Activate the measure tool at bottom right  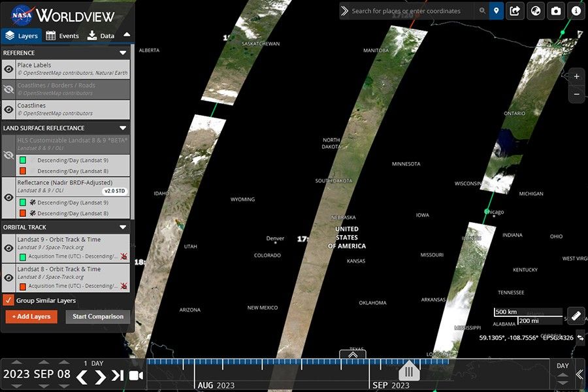pos(576,316)
